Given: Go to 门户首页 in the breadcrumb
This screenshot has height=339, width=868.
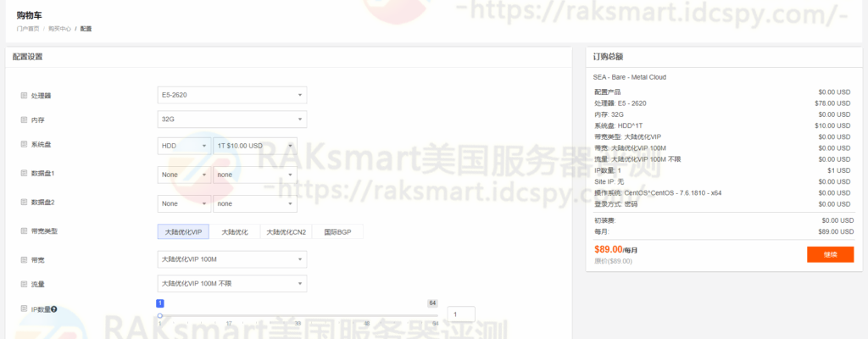Looking at the screenshot, I should (28, 29).
